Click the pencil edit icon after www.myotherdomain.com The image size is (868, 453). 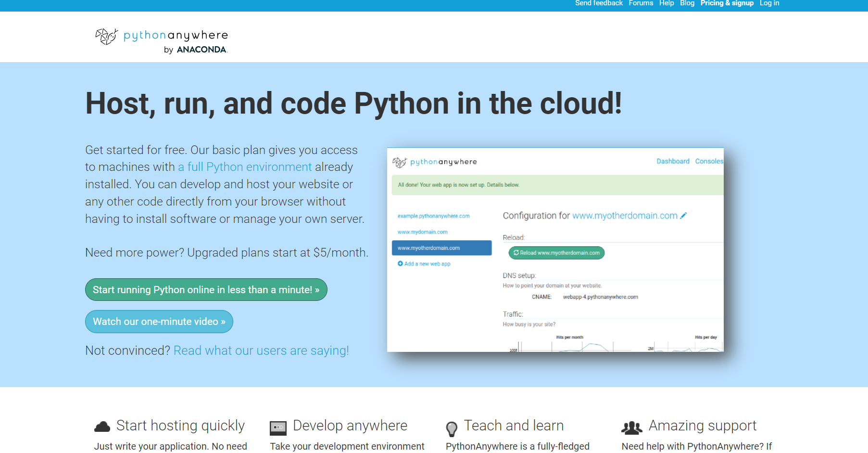pos(684,216)
